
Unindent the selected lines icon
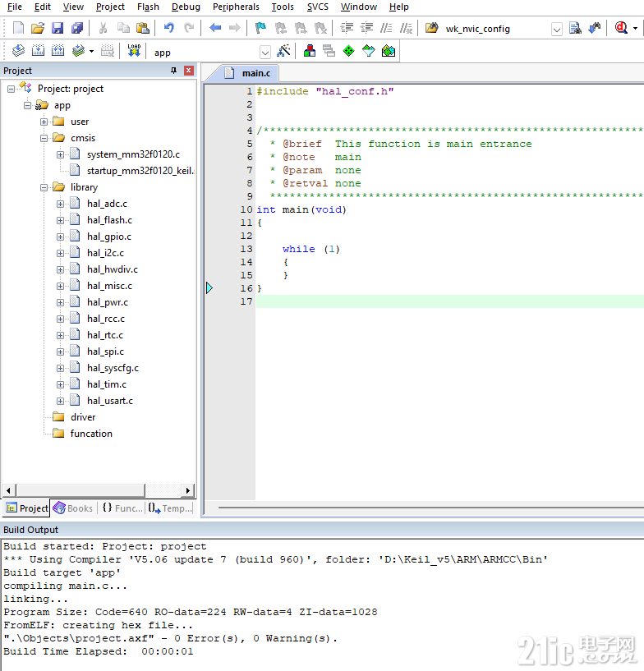(x=366, y=28)
